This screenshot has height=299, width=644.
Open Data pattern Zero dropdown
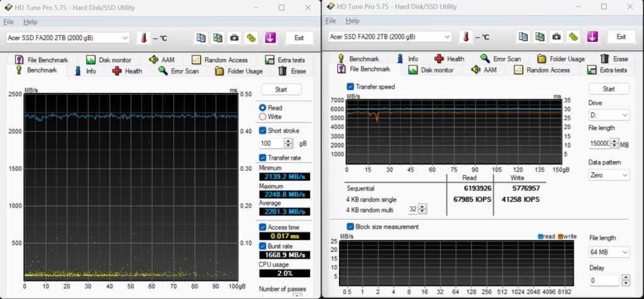609,175
